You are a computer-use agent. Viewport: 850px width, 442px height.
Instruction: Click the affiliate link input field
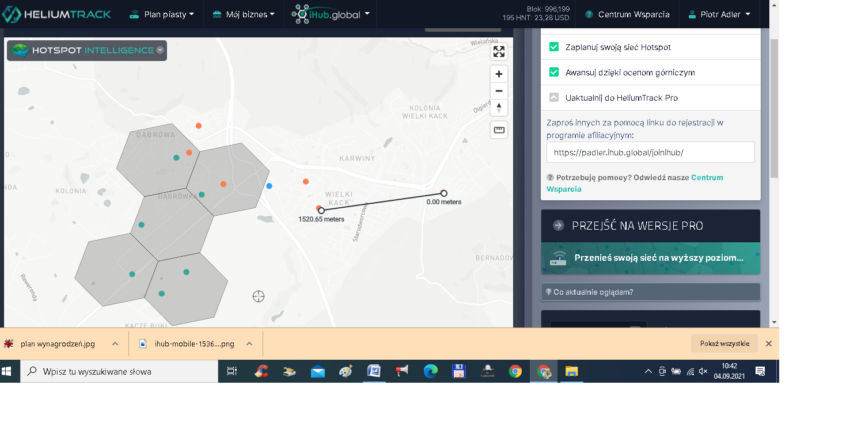coord(650,152)
